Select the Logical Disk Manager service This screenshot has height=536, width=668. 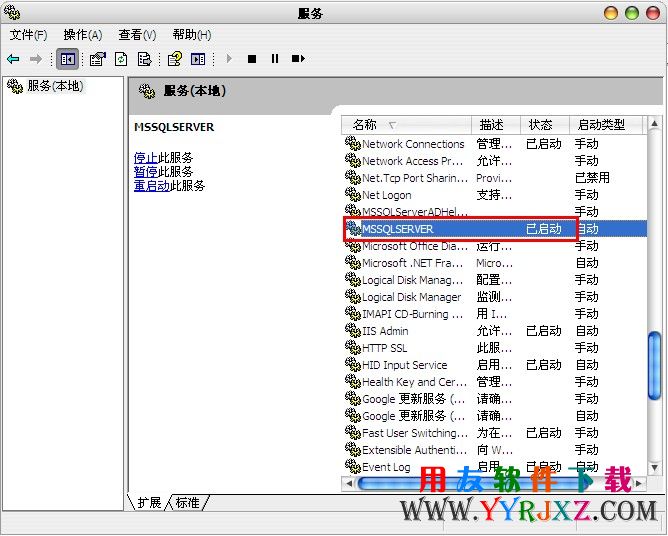[495, 297]
